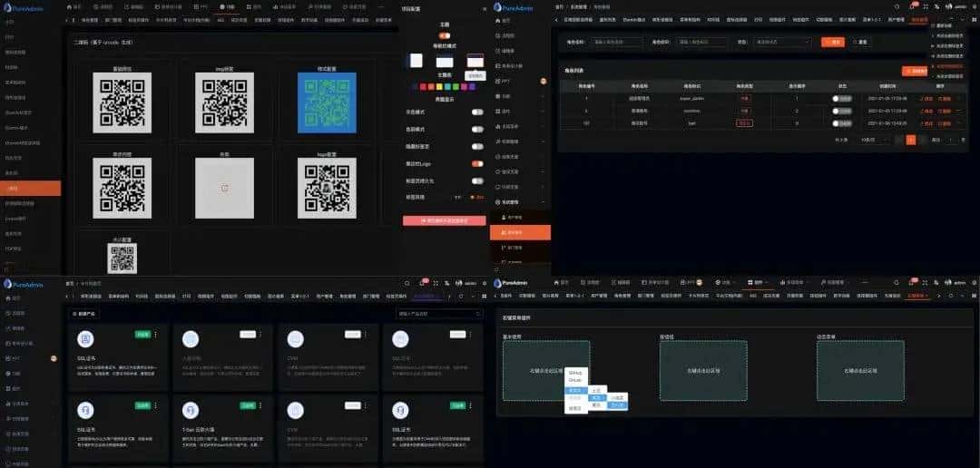Toggle 标签页持久化 switch in settings panel
Viewport: 980px width, 468px height.
pyautogui.click(x=477, y=180)
